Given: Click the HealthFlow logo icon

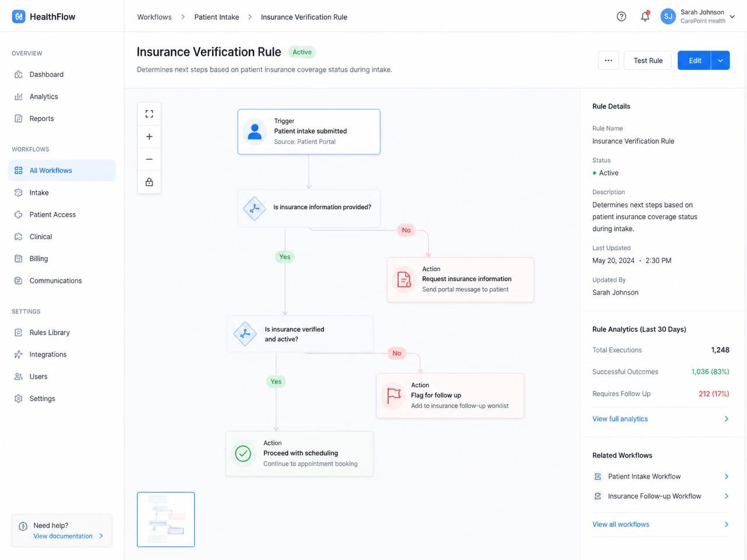Looking at the screenshot, I should click(19, 16).
